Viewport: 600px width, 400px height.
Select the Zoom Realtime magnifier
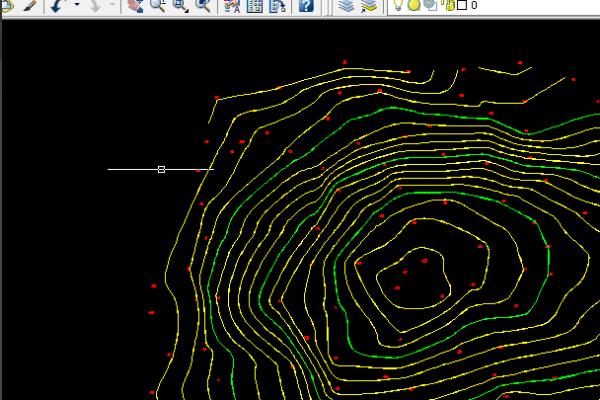pos(158,6)
